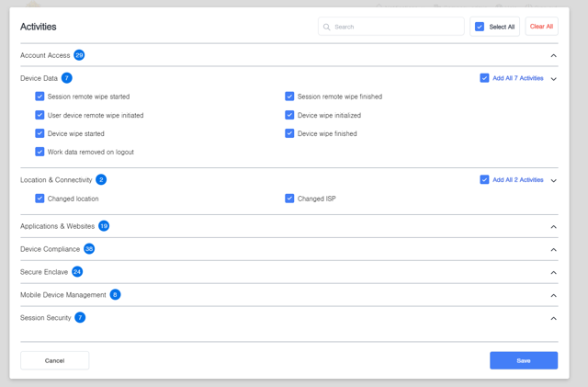The width and height of the screenshot is (588, 387).
Task: Expand the Session Security chevron
Action: click(x=553, y=318)
